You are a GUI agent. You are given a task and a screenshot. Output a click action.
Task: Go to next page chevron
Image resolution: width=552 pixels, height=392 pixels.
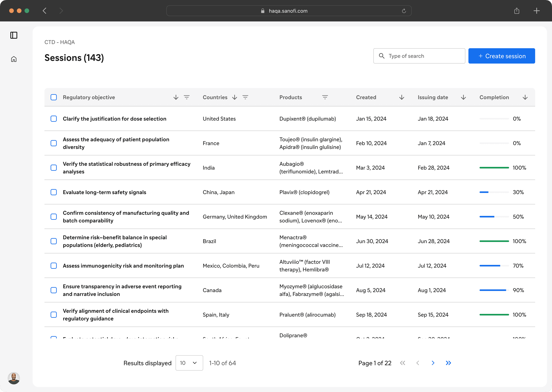433,363
